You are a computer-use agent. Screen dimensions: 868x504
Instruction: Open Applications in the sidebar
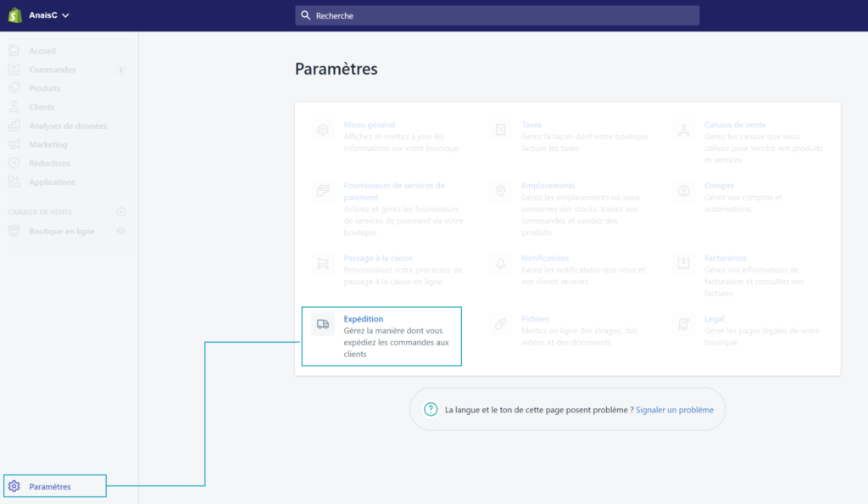52,182
